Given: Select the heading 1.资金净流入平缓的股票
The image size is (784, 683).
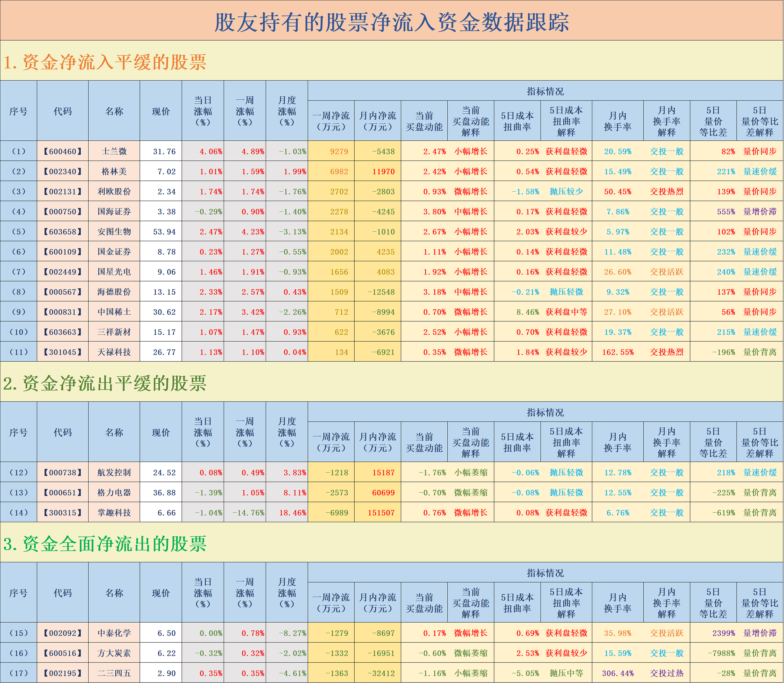Looking at the screenshot, I should tap(105, 62).
